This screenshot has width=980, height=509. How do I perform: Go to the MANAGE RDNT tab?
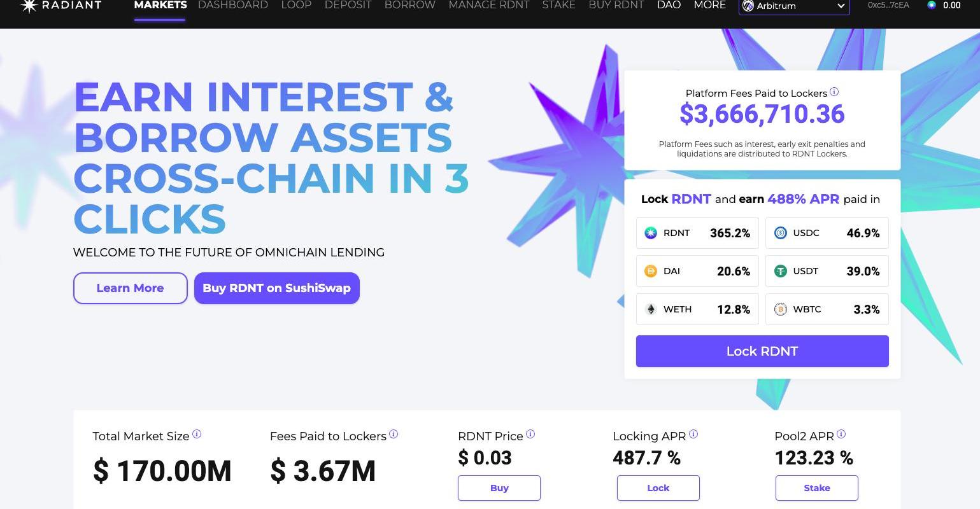point(488,5)
